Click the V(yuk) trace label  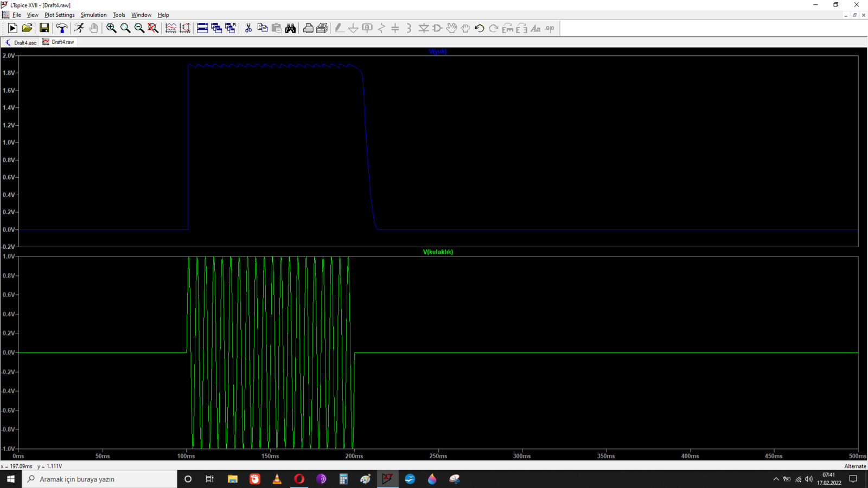(438, 52)
